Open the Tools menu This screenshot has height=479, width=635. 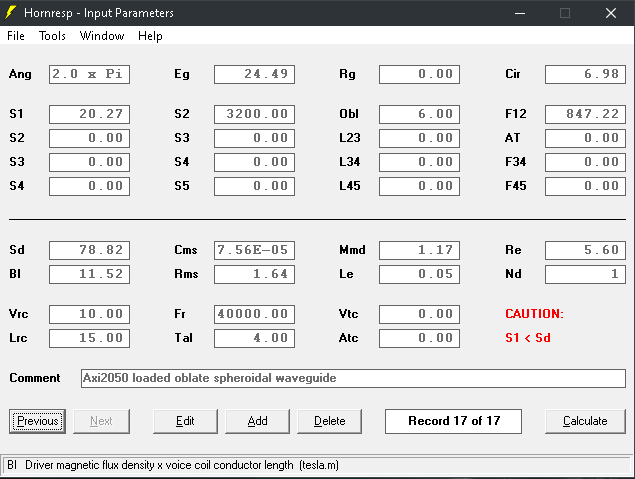[52, 36]
